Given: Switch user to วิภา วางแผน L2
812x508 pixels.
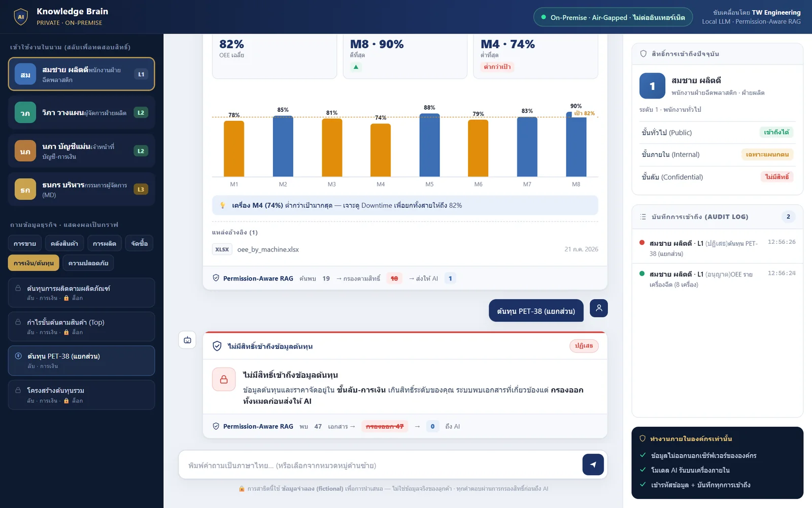Looking at the screenshot, I should (x=81, y=113).
